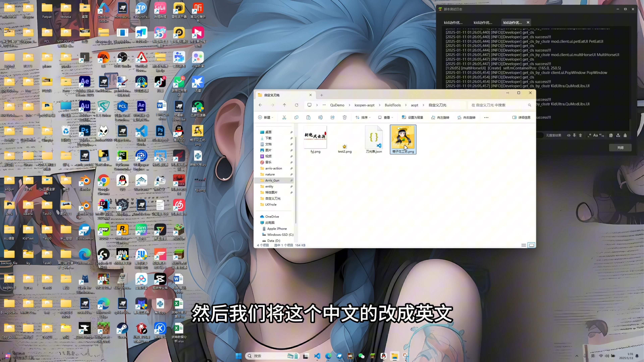Toggle case-sensitive Aa in log search

click(x=596, y=135)
